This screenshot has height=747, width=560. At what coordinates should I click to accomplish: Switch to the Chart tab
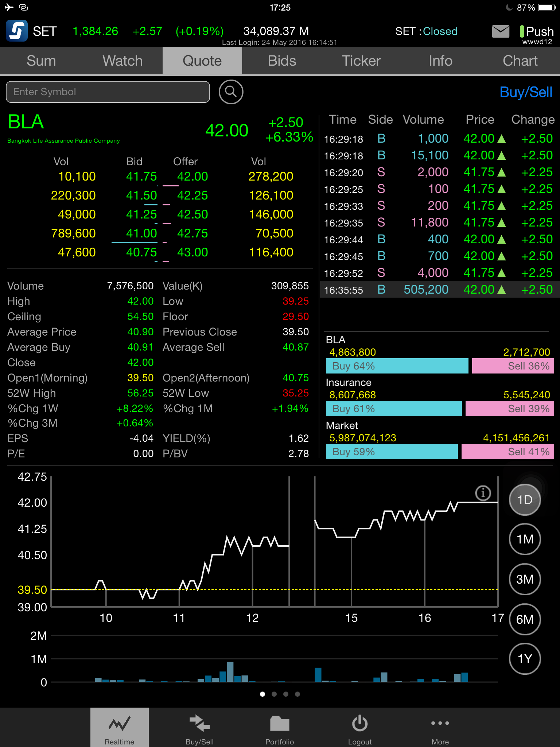coord(520,61)
